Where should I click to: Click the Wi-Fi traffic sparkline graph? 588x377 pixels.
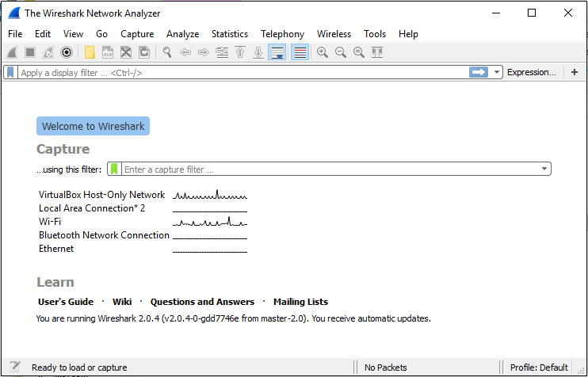[x=210, y=222]
